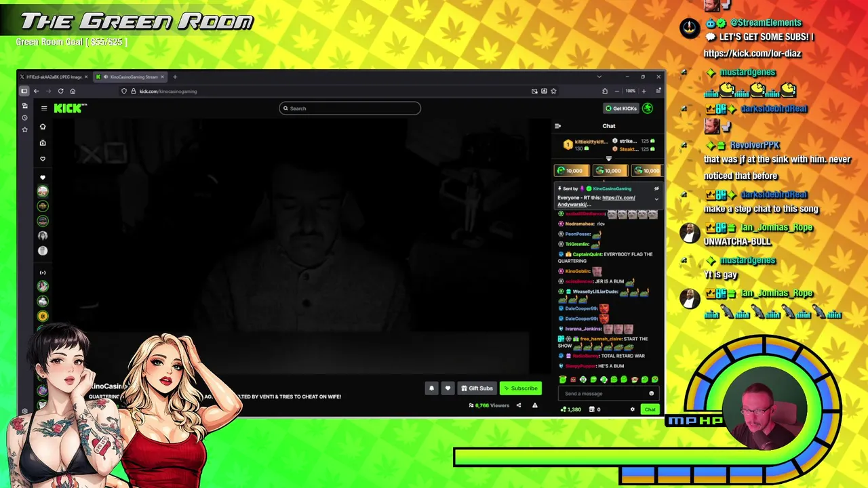Click the shield tracking protection icon

click(124, 91)
